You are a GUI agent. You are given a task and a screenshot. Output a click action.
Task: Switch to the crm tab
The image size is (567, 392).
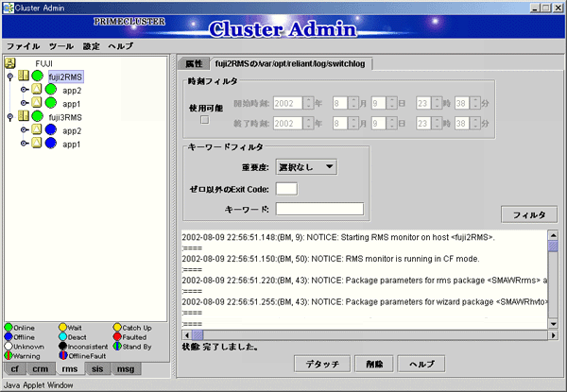(40, 369)
